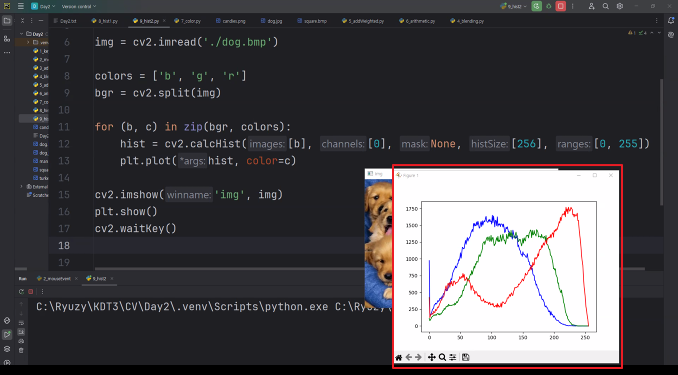Select Scratches and Consoles in project tree
678x375 pixels.
click(x=38, y=195)
